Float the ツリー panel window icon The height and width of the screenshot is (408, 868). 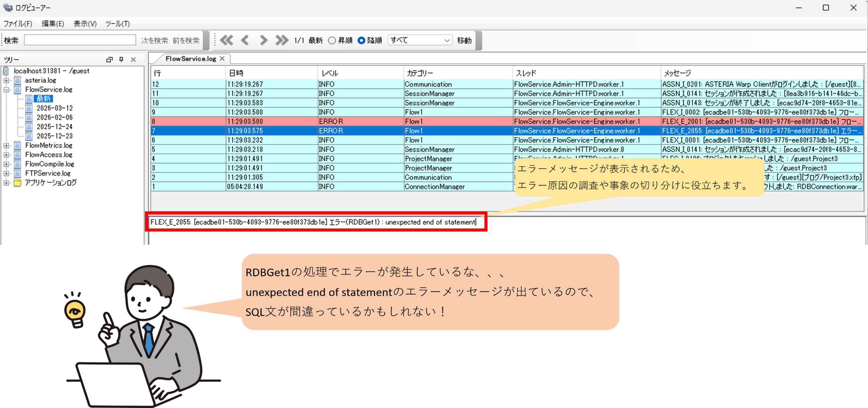109,60
